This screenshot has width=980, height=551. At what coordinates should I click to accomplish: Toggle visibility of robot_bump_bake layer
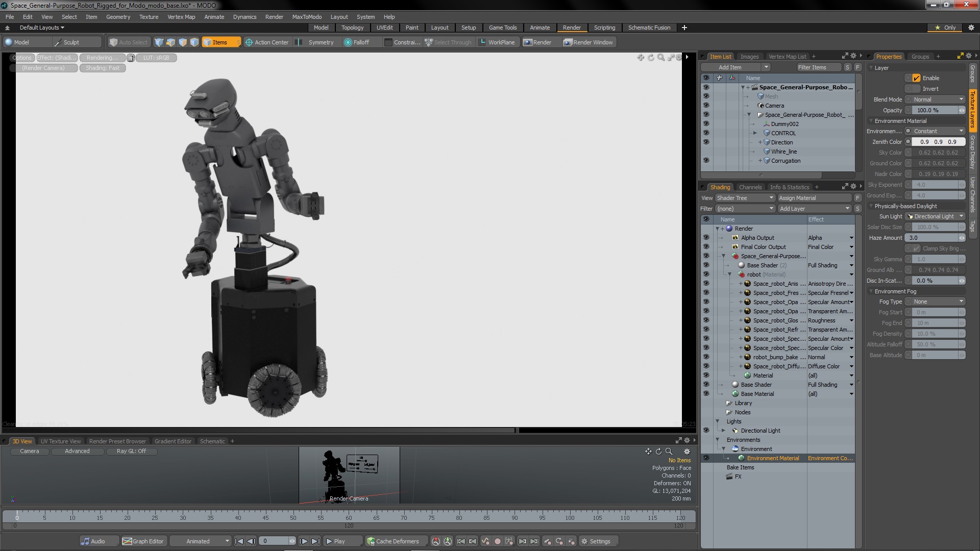706,357
